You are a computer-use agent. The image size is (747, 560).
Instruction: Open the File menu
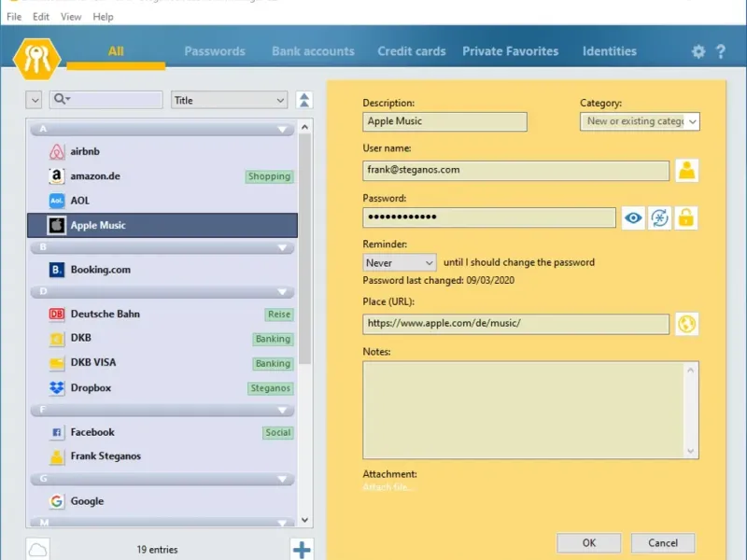14,17
